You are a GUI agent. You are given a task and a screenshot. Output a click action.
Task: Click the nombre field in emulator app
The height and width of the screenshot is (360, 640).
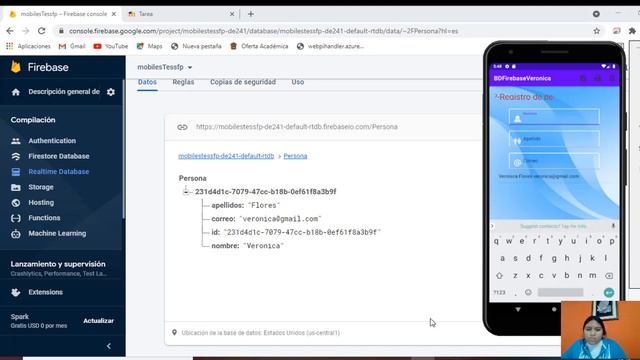click(554, 117)
